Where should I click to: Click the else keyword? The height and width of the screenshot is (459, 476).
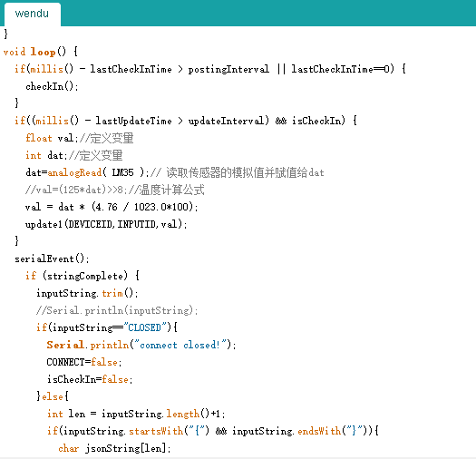click(x=53, y=396)
